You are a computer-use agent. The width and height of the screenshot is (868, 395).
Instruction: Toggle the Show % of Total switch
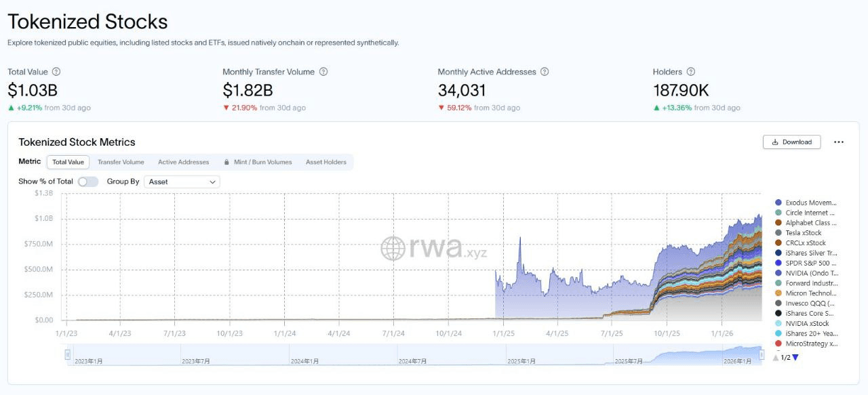87,182
